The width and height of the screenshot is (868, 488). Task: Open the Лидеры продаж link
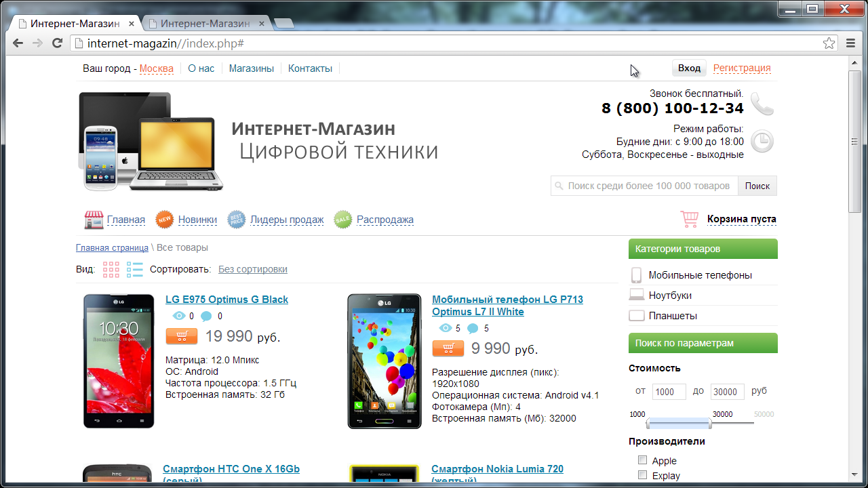point(287,220)
